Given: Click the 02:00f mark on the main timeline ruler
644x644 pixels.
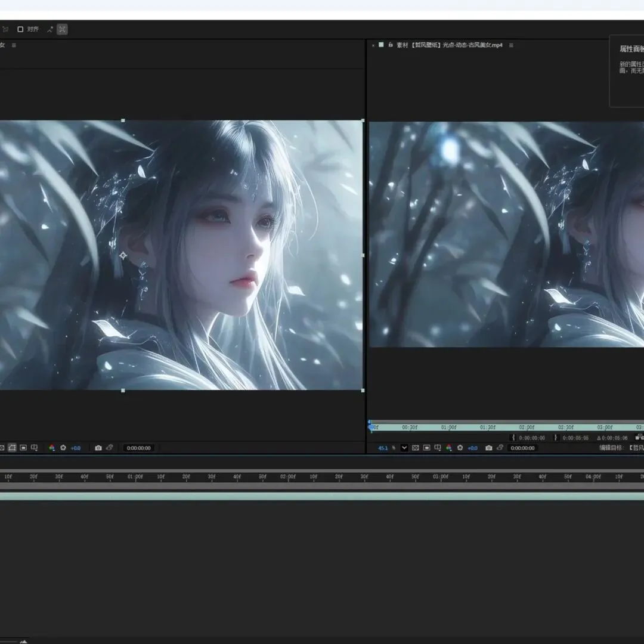Looking at the screenshot, I should pyautogui.click(x=288, y=477).
